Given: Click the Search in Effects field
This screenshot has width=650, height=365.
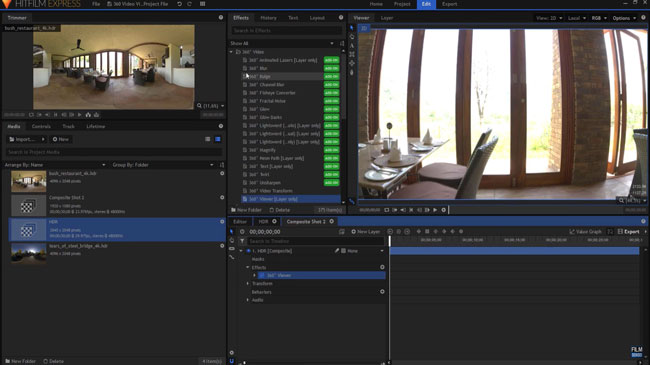Looking at the screenshot, I should pyautogui.click(x=286, y=31).
